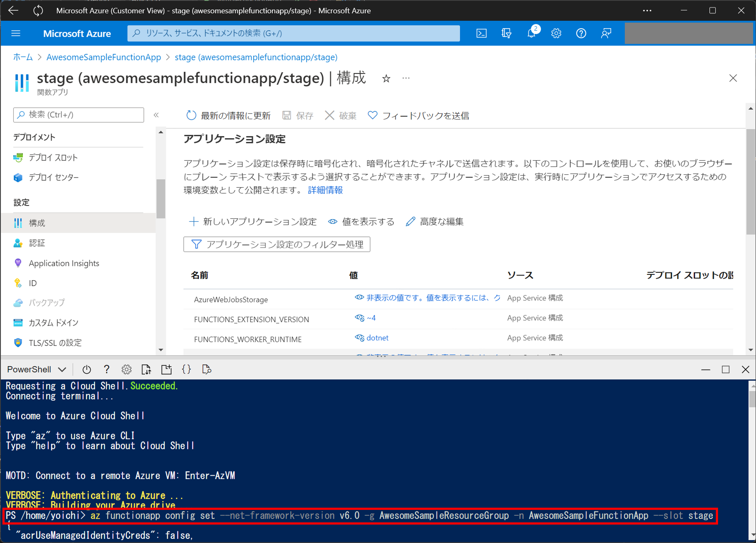
Task: Open the Cloud Shell editor with {} icon
Action: [186, 369]
